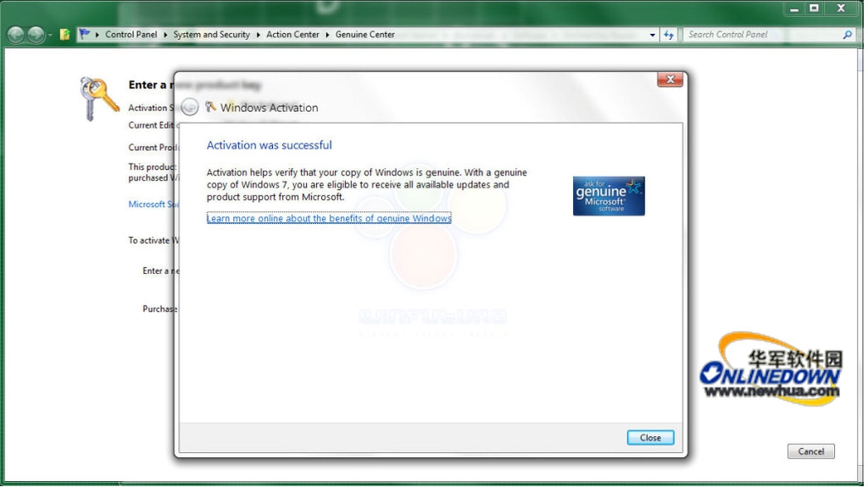Select System and Security in the breadcrumb

212,34
